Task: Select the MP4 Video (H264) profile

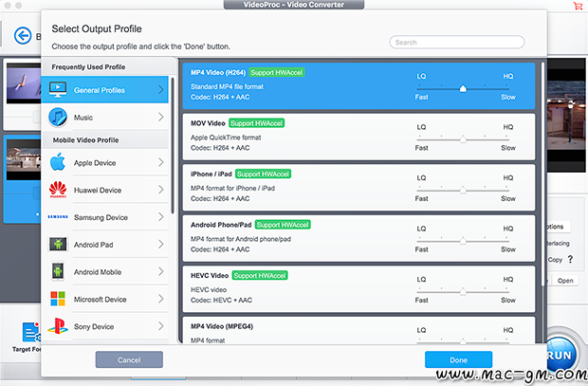Action: [358, 86]
